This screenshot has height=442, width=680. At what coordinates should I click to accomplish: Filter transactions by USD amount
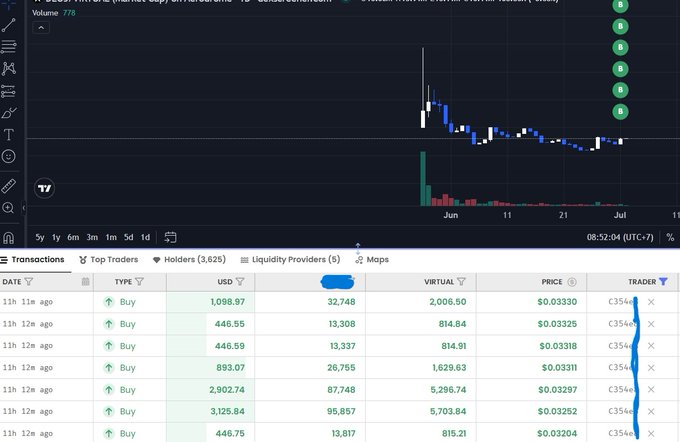coord(240,282)
